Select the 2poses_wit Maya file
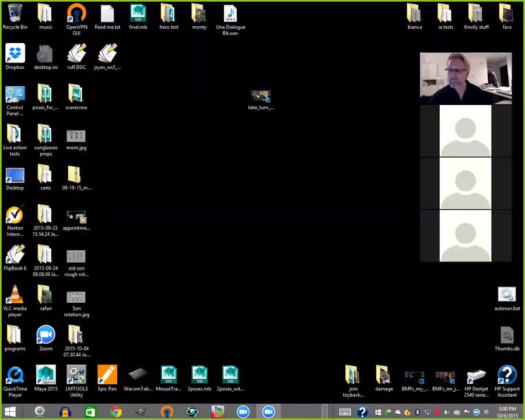Screen dimensions: 525x420 [x=230, y=379]
